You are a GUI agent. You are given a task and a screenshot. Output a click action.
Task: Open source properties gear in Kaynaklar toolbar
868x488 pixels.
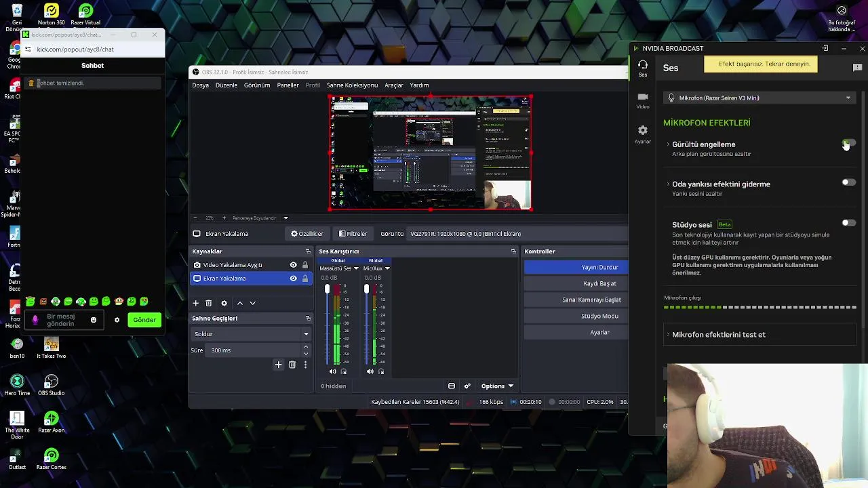click(x=224, y=303)
